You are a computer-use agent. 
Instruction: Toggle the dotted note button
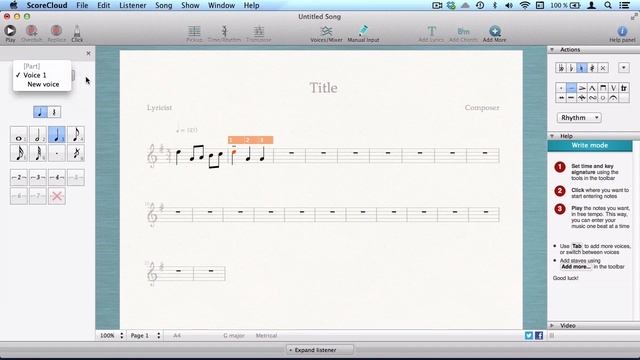coord(57,153)
